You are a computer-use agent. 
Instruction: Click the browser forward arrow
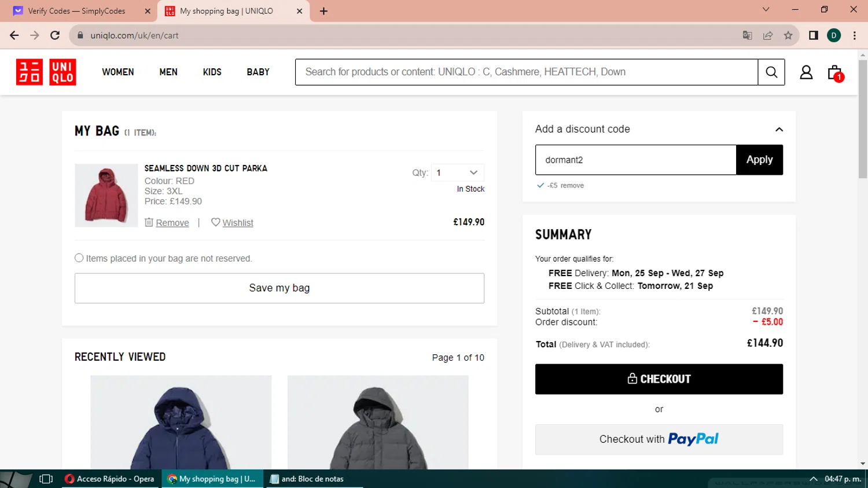[x=35, y=35]
